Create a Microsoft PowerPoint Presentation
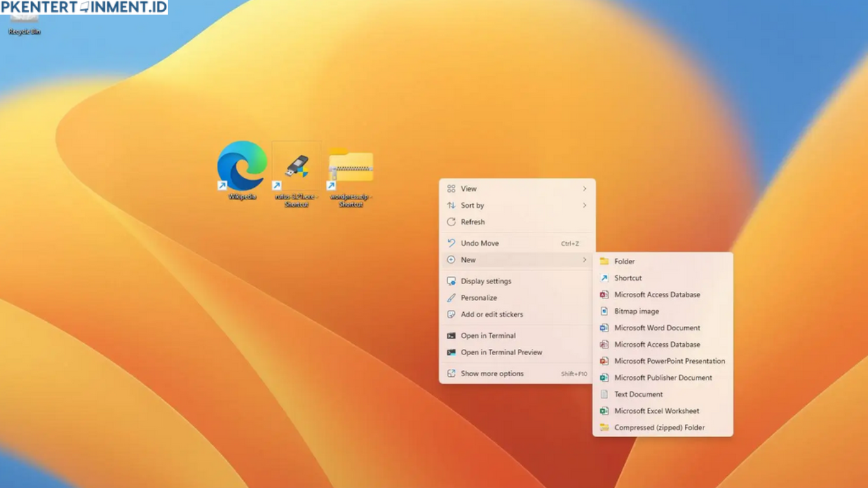This screenshot has height=488, width=868. coord(663,361)
